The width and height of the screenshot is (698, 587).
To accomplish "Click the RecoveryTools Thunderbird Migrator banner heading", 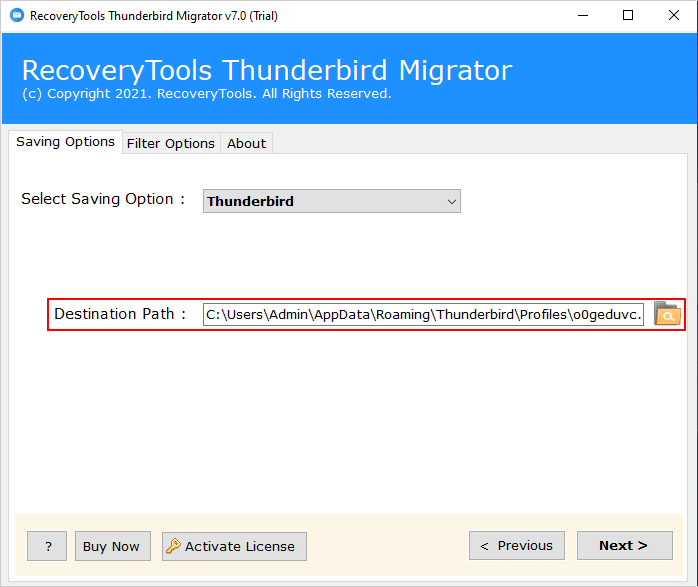I will coord(268,70).
